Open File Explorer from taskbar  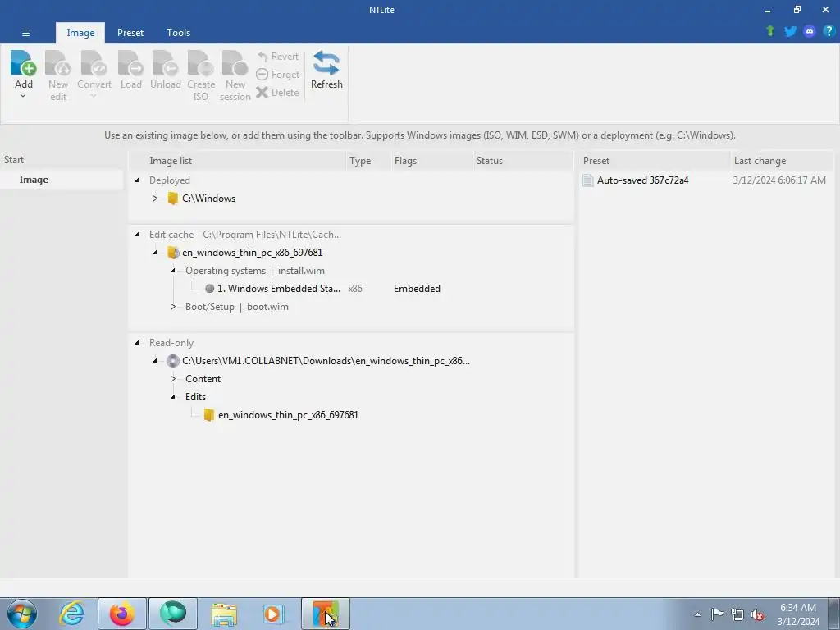[224, 614]
